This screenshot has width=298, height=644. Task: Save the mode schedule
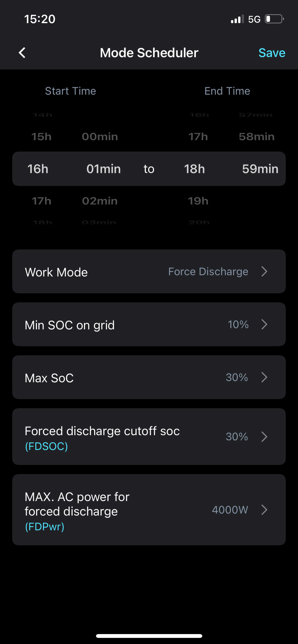[x=272, y=53]
